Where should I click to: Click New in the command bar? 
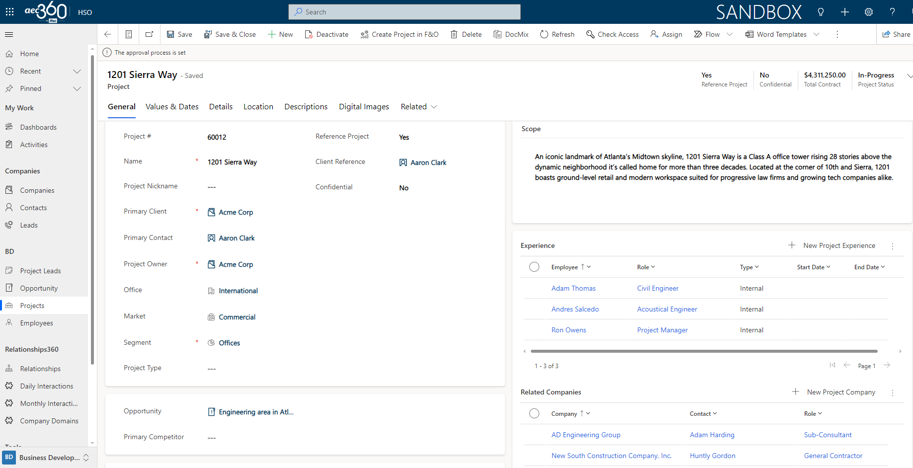pyautogui.click(x=280, y=34)
